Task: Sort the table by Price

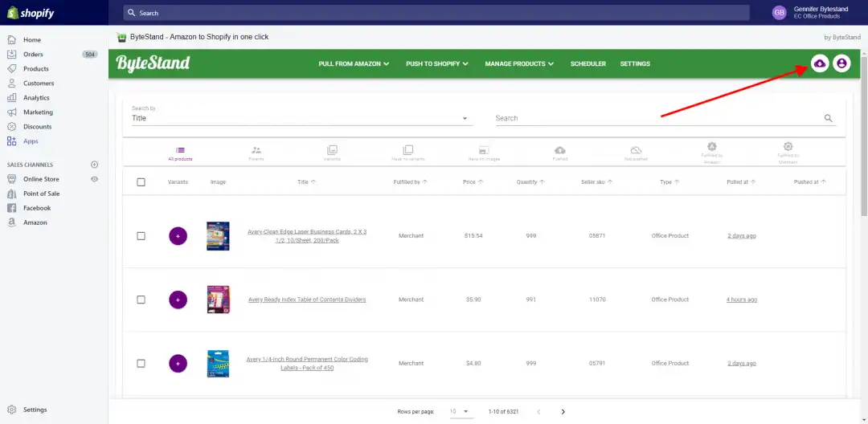Action: 473,181
